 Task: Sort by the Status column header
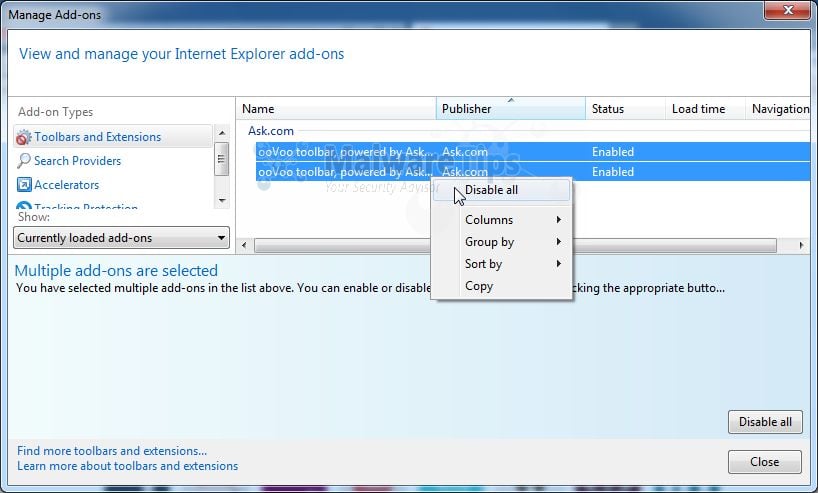[x=625, y=109]
